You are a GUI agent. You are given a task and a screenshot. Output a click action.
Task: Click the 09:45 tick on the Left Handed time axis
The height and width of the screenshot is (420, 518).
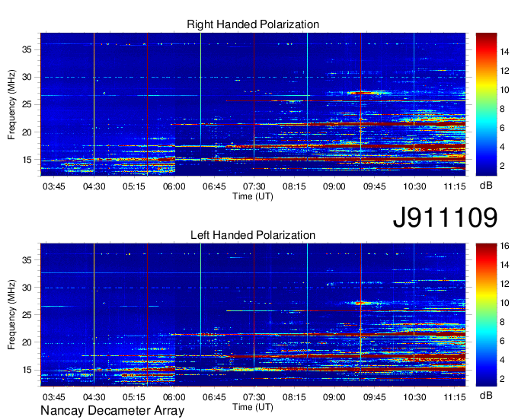pos(374,397)
